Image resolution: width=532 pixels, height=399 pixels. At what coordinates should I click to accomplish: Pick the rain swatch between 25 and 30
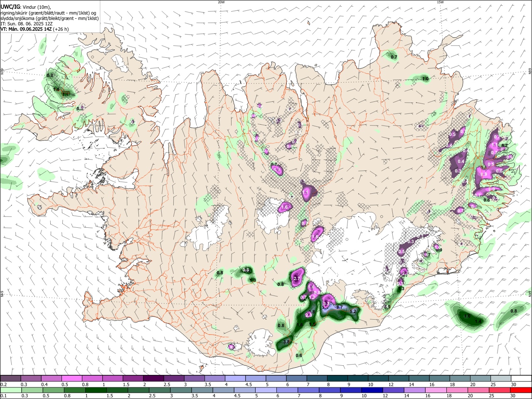click(499, 390)
